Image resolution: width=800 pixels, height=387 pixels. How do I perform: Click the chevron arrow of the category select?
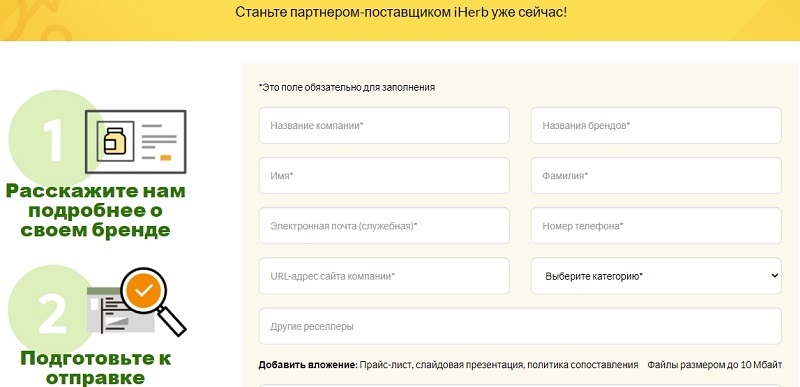click(x=774, y=276)
